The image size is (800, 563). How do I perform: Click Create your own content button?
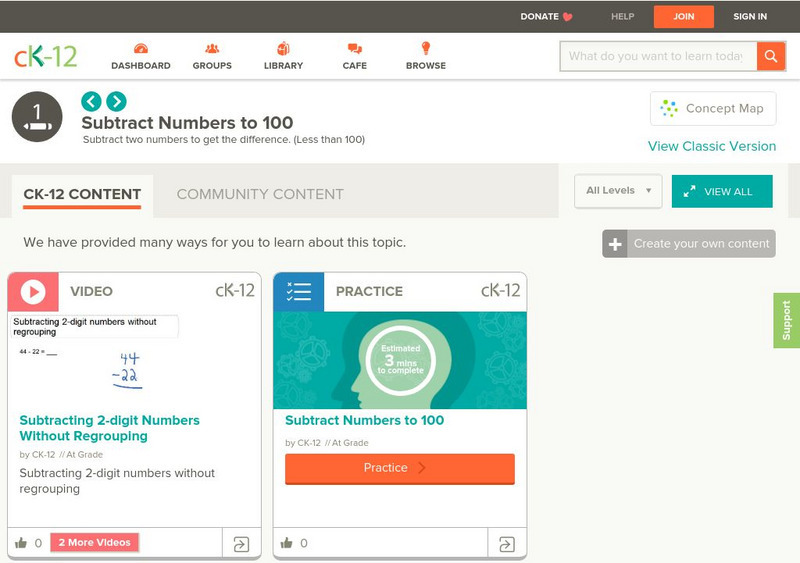pyautogui.click(x=689, y=243)
